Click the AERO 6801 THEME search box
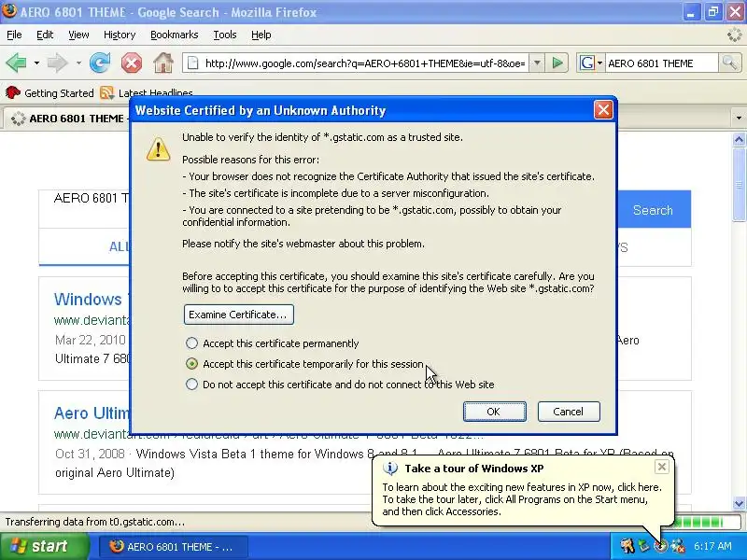Image resolution: width=747 pixels, height=560 pixels. tap(661, 63)
